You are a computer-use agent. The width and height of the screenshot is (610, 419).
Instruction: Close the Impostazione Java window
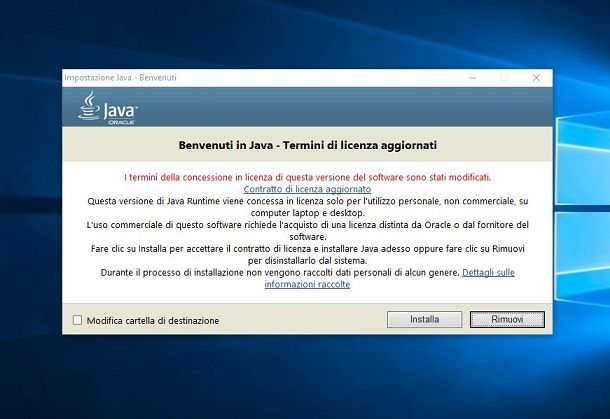536,78
